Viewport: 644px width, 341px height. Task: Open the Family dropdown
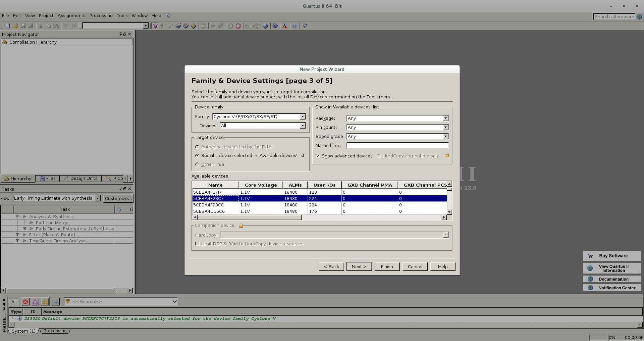(x=303, y=116)
